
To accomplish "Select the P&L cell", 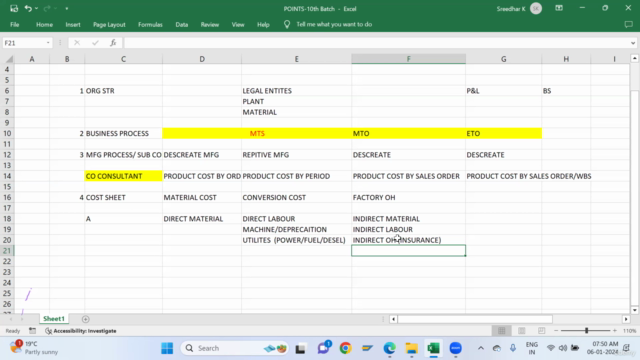I will [503, 91].
